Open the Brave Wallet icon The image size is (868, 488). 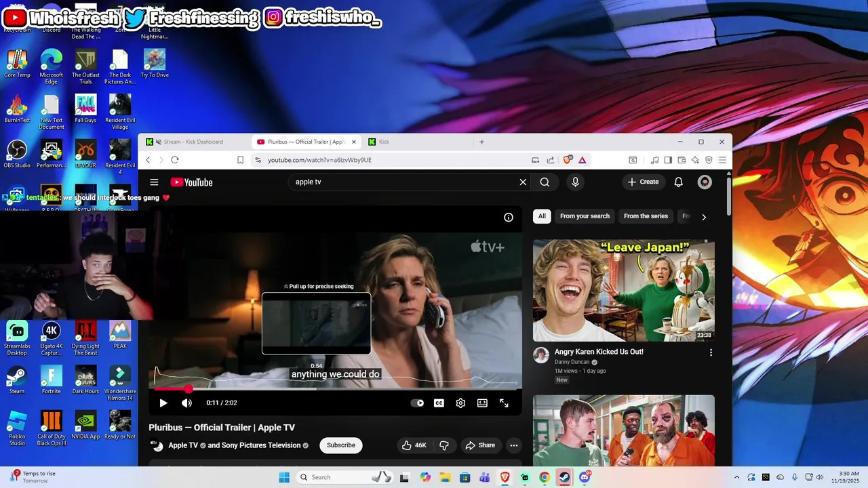pyautogui.click(x=682, y=160)
